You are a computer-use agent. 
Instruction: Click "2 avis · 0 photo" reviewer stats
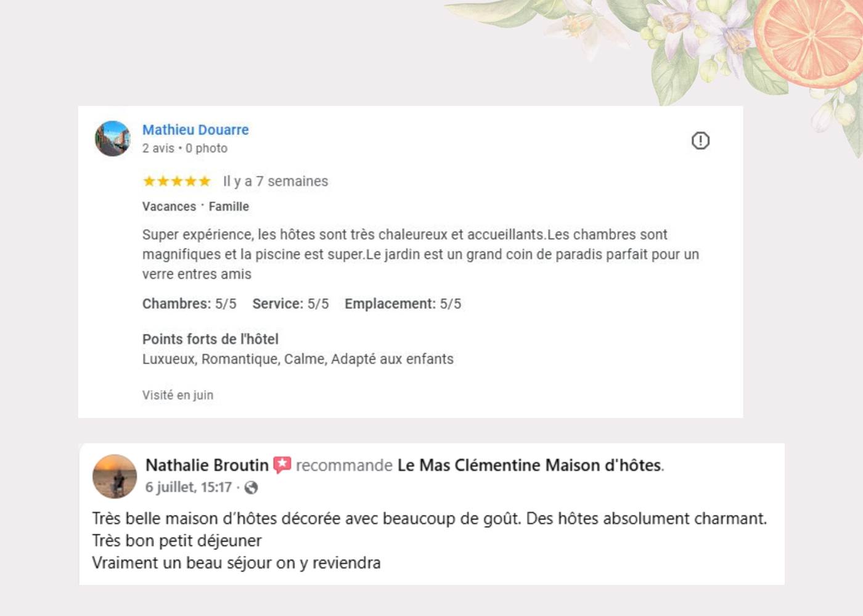(x=185, y=148)
